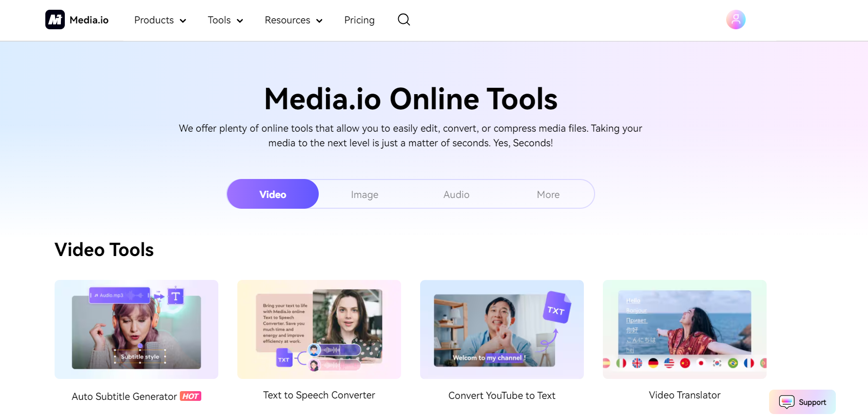
Task: Open the Convert YouTube to Text thumbnail
Action: pos(502,329)
